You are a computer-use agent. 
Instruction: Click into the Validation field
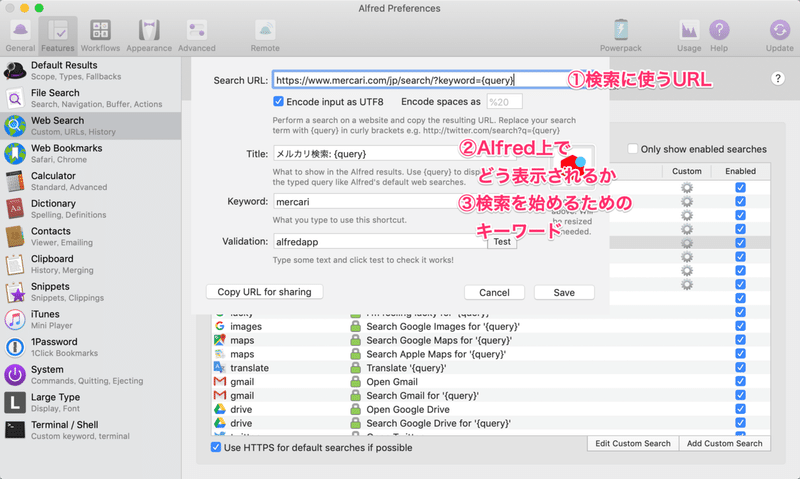click(380, 241)
